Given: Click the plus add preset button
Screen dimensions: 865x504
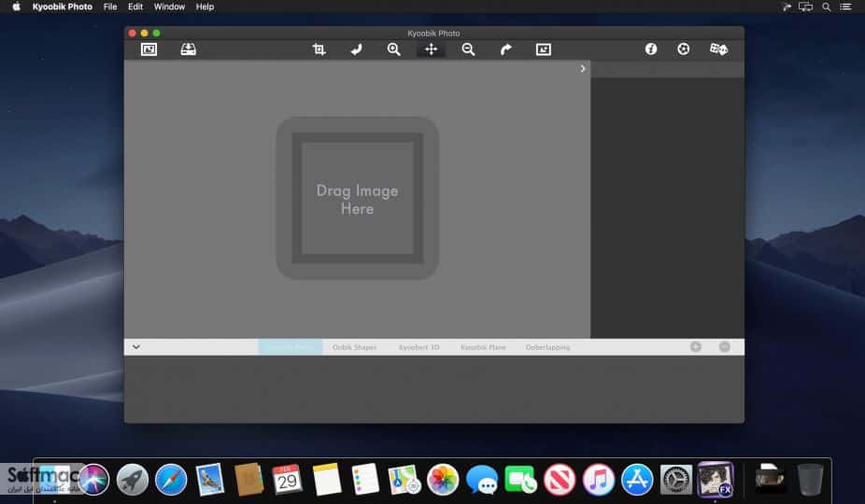Looking at the screenshot, I should click(696, 347).
